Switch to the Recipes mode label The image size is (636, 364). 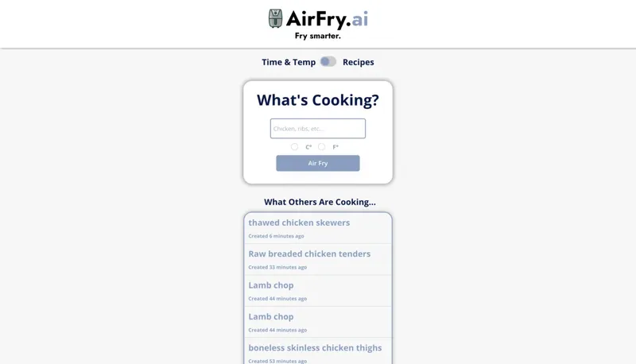pyautogui.click(x=359, y=62)
